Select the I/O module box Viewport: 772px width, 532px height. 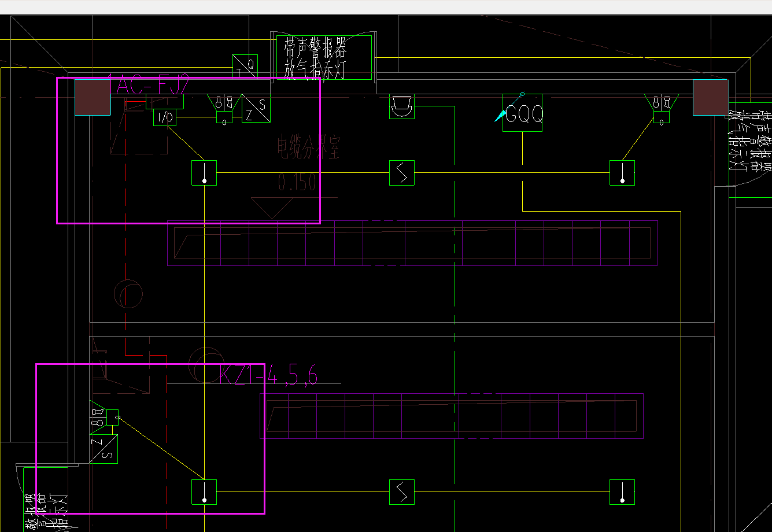(x=165, y=117)
